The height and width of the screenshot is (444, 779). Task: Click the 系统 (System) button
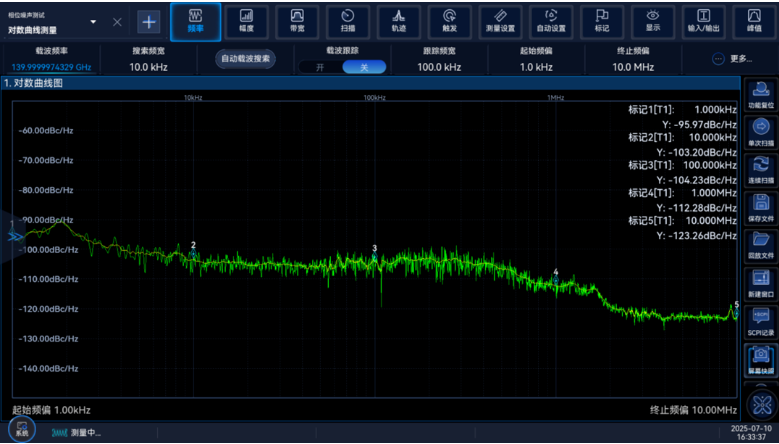point(21,429)
